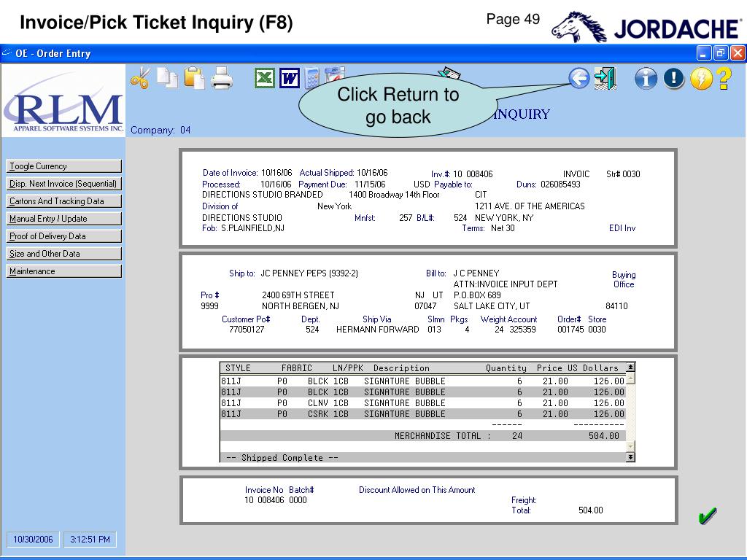Click the time field 3:12:51 PM
This screenshot has height=560, width=747.
click(90, 540)
